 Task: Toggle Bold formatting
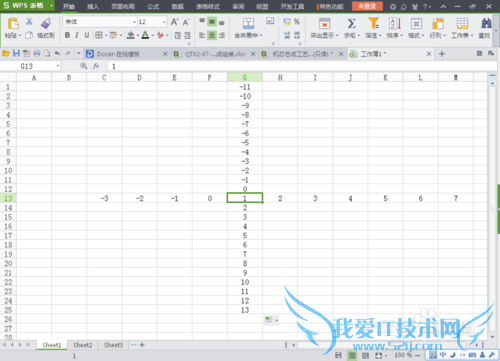pyautogui.click(x=67, y=35)
